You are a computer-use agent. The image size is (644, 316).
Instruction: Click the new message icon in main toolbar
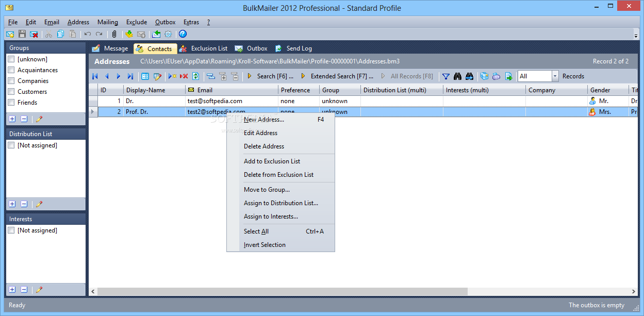(x=10, y=34)
